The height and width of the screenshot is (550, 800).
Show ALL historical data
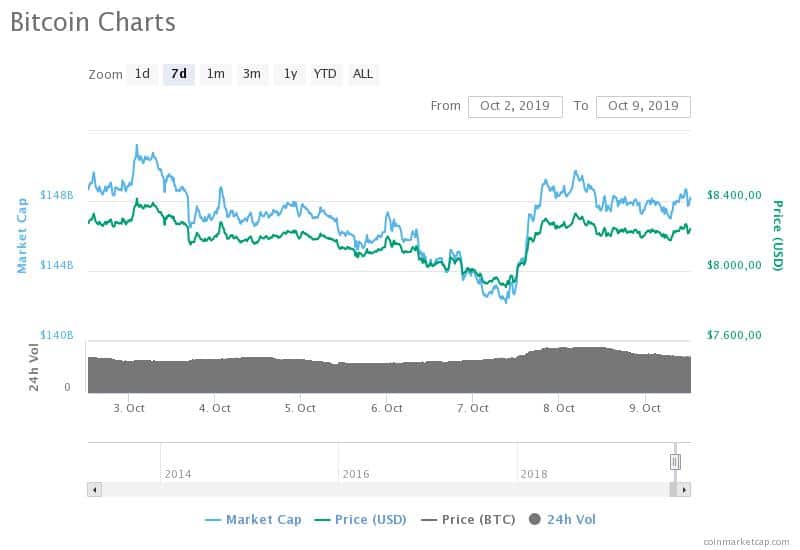coord(363,74)
